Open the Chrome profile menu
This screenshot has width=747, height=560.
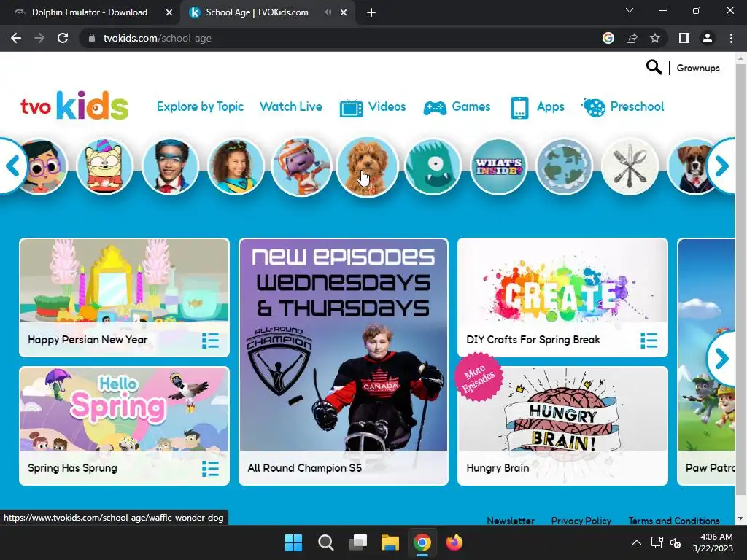(x=708, y=38)
